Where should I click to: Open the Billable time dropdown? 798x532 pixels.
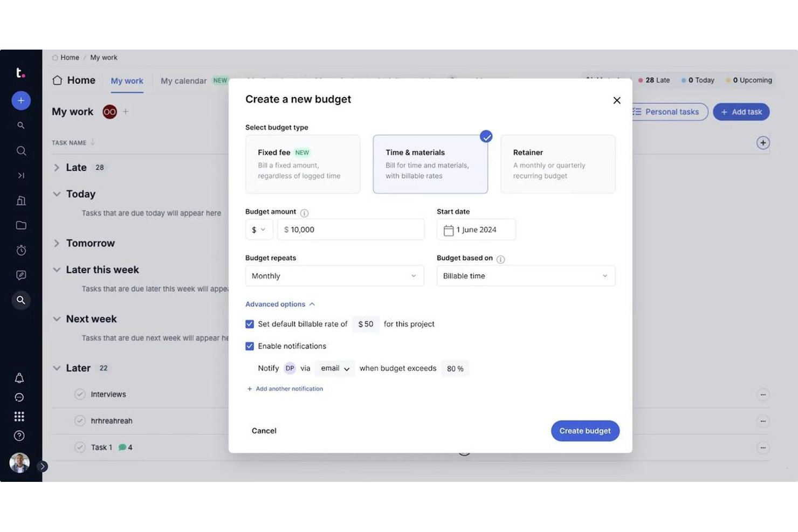click(526, 276)
